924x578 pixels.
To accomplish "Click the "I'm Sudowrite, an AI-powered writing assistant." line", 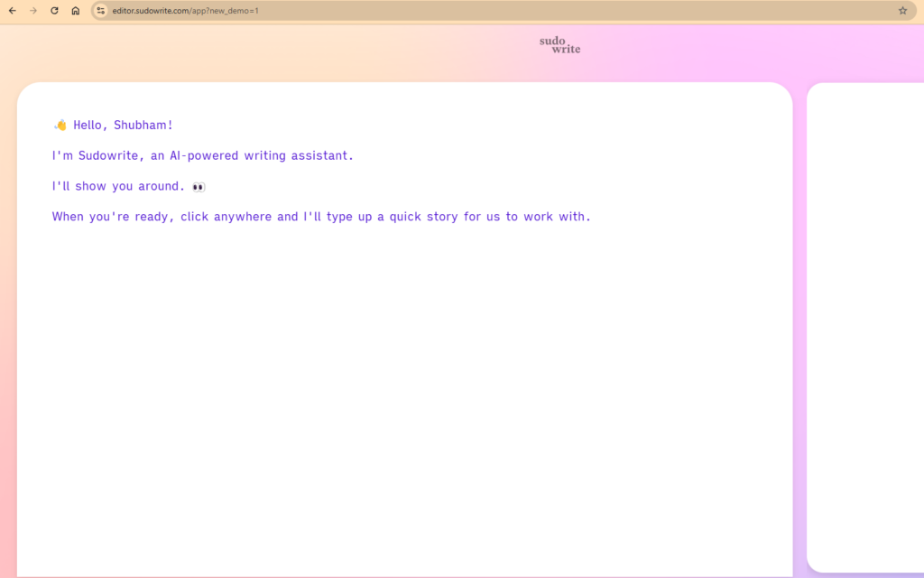I will 203,155.
